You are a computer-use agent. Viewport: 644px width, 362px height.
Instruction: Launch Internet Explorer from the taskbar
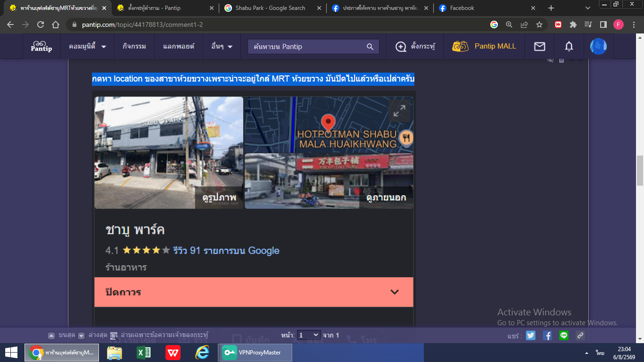pyautogui.click(x=202, y=353)
